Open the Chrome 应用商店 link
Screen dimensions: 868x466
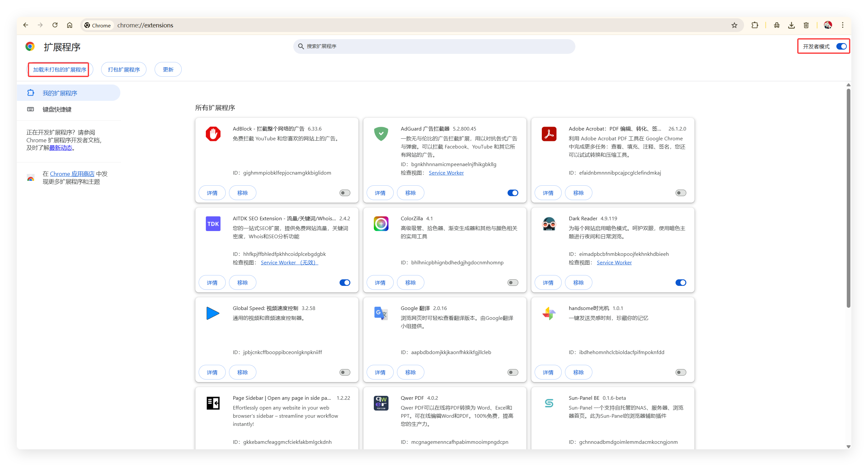tap(72, 174)
